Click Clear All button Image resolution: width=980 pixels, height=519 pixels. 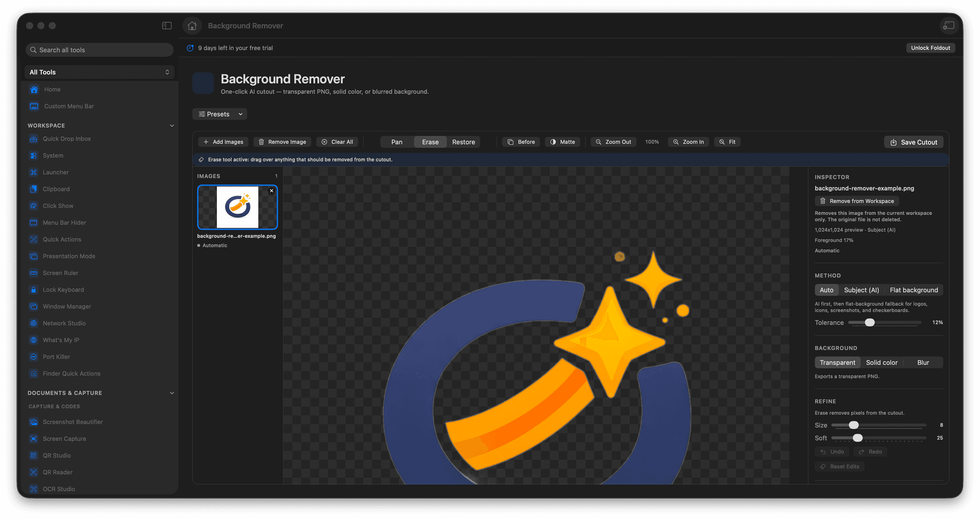click(x=337, y=142)
